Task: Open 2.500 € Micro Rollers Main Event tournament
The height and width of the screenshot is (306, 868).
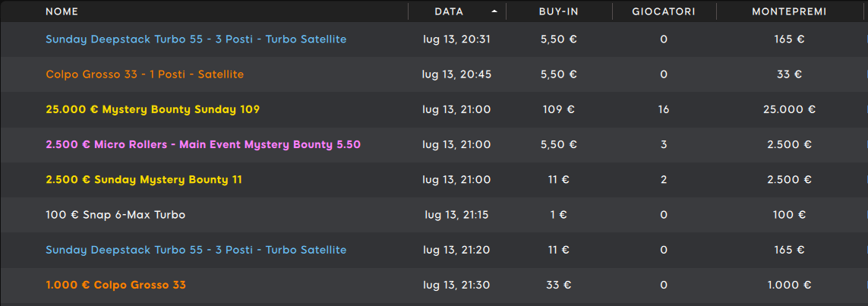Action: 204,144
